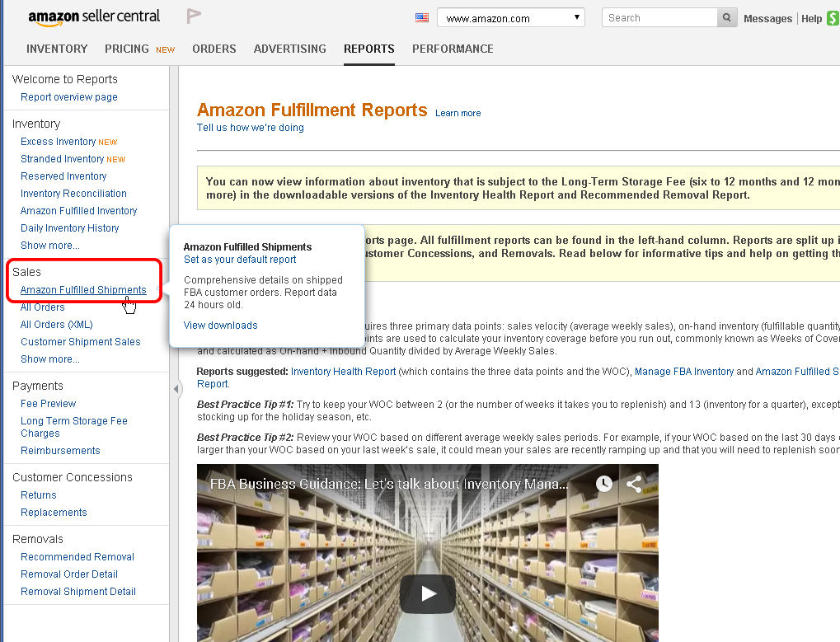Open Recommended Removal report

[x=77, y=557]
